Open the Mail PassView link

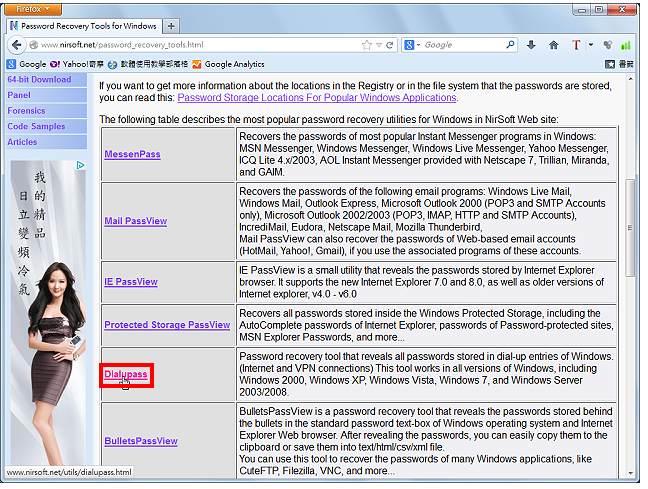pyautogui.click(x=136, y=221)
